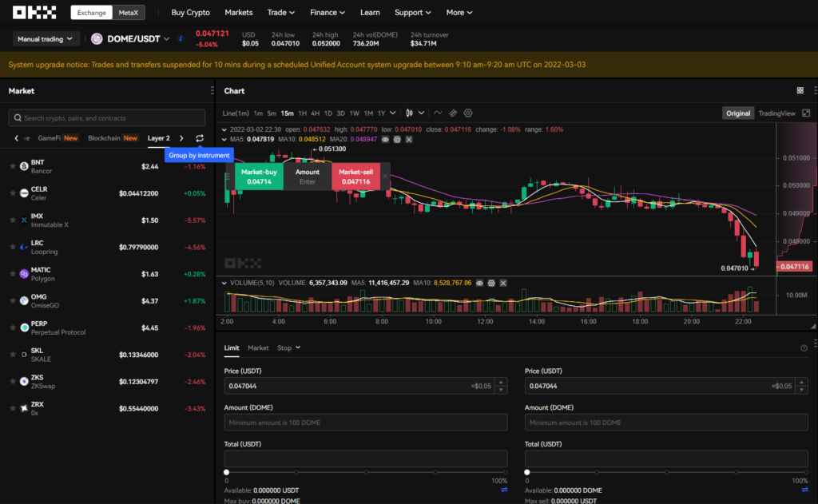Close the quick Market-buy/sell widget
Screen dimensions: 818x504
click(385, 177)
